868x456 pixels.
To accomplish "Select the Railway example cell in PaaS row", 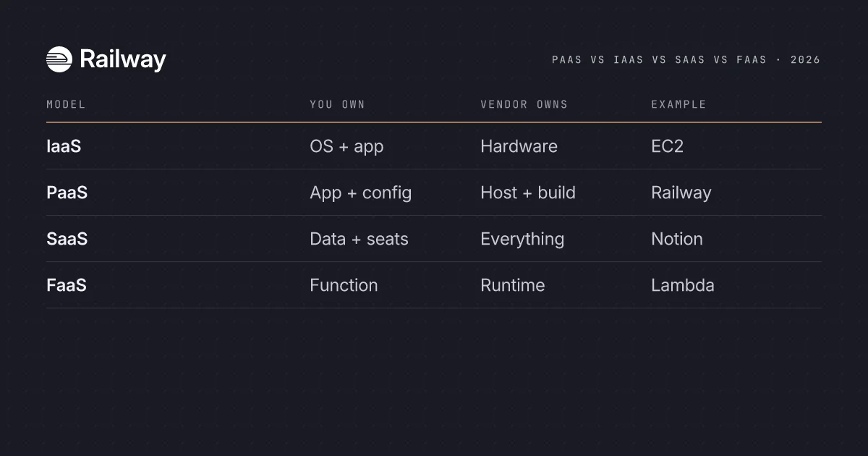I will tap(681, 193).
